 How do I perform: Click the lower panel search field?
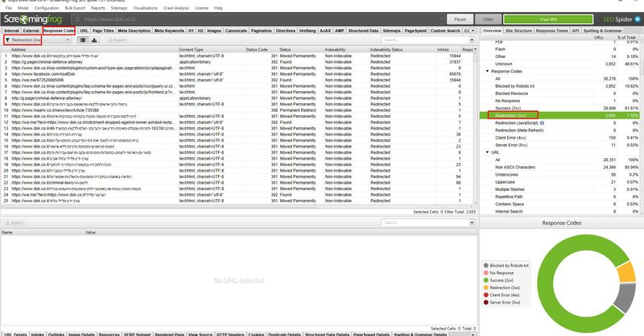coord(425,222)
